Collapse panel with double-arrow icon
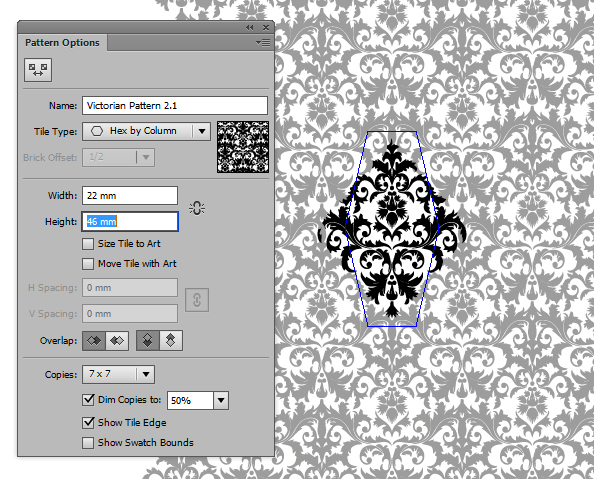The width and height of the screenshot is (594, 479). coord(249,27)
